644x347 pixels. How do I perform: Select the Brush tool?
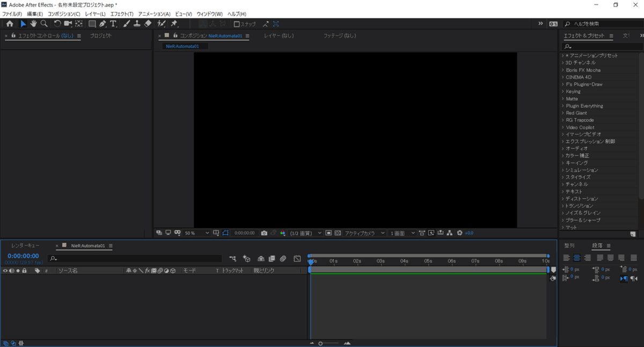tap(126, 24)
